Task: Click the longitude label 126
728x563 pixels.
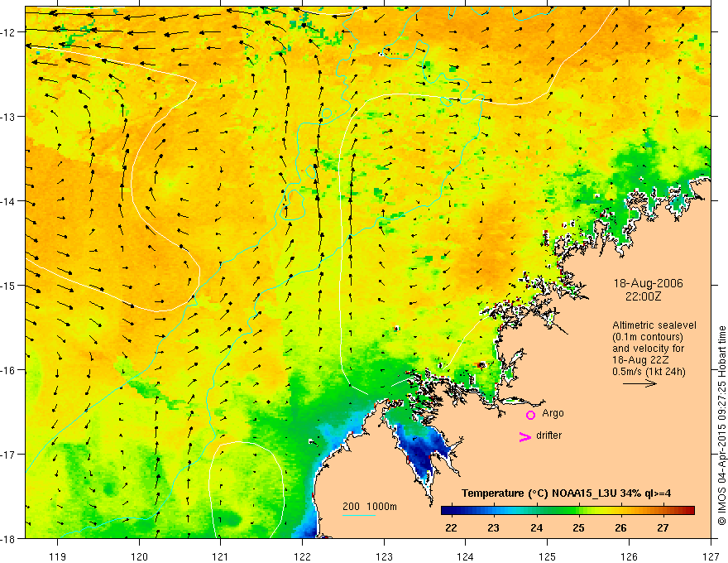Action: tap(629, 556)
